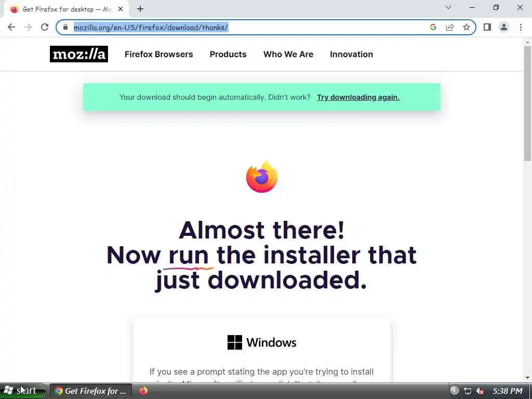Click the page vertical scrollbar thumb

528,103
